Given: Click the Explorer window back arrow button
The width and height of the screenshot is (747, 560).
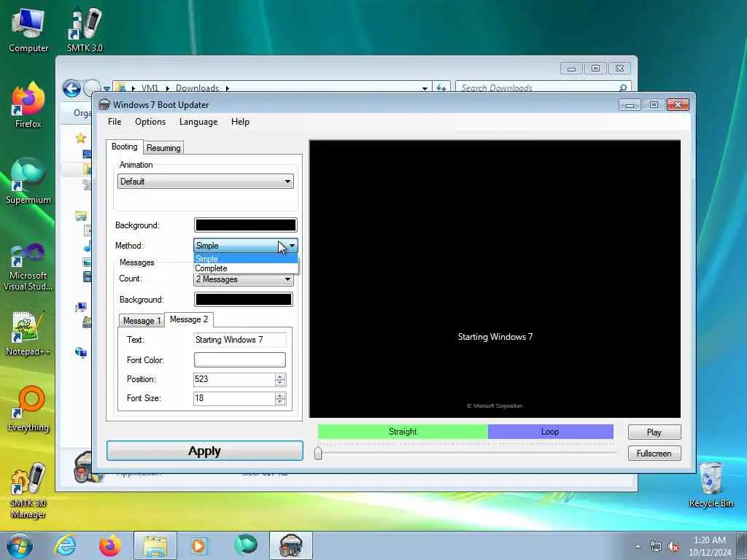Looking at the screenshot, I should pyautogui.click(x=72, y=88).
